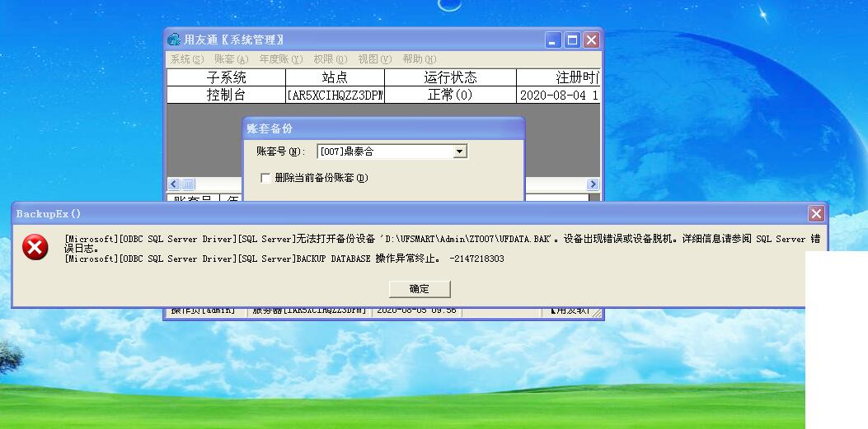Click the BACKUP DATABASE 操作异常终止 error line
The height and width of the screenshot is (429, 868).
click(284, 259)
